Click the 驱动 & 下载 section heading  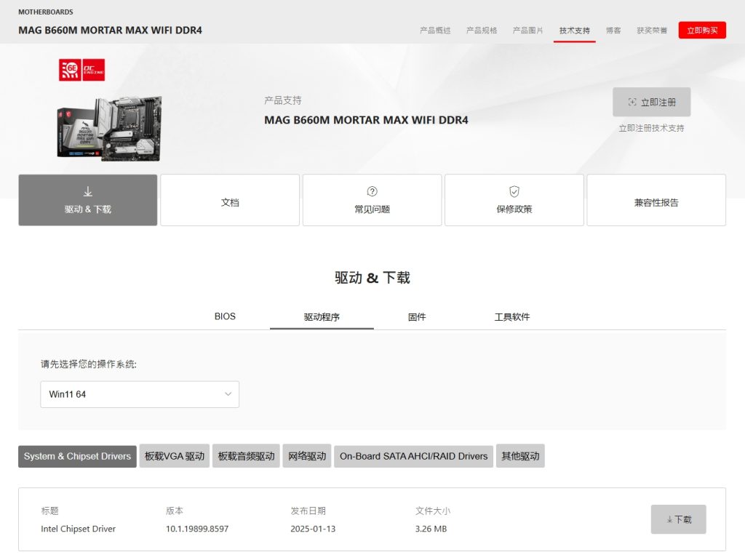pyautogui.click(x=372, y=277)
